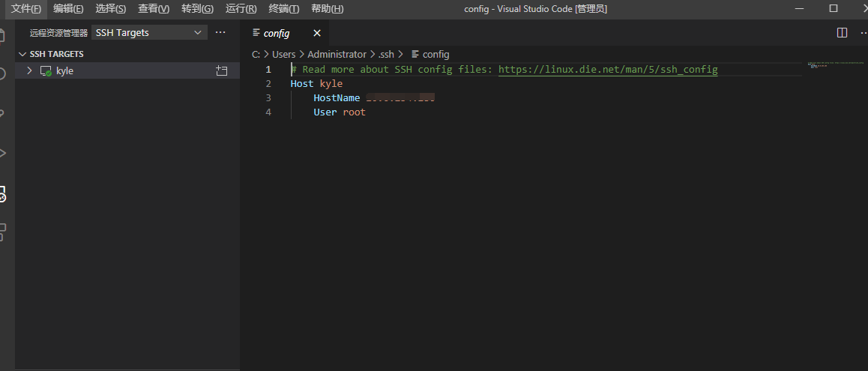
Task: Collapse the SSH TARGETS section
Action: pos(127,54)
